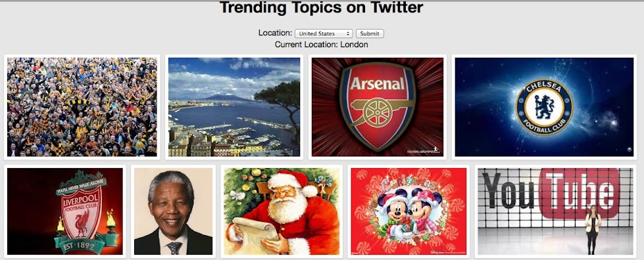Click the woman standing in YouTube image
This screenshot has height=260, width=644.
[x=593, y=230]
